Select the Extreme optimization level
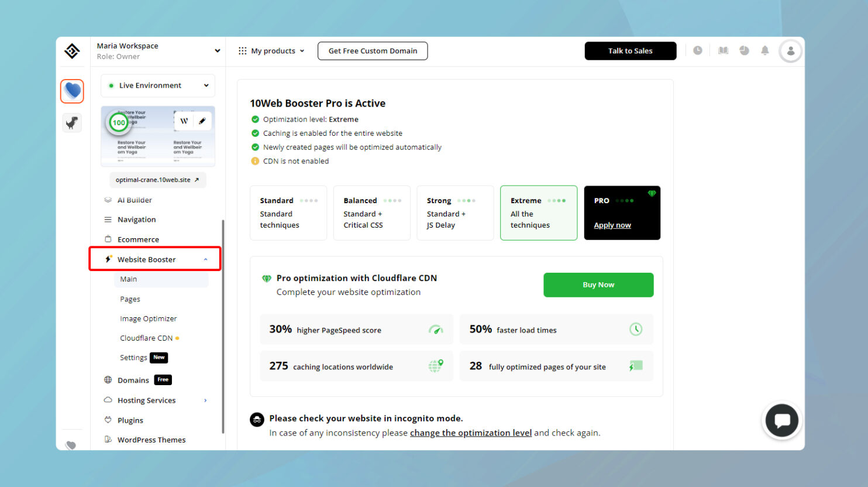This screenshot has width=868, height=487. tap(538, 212)
